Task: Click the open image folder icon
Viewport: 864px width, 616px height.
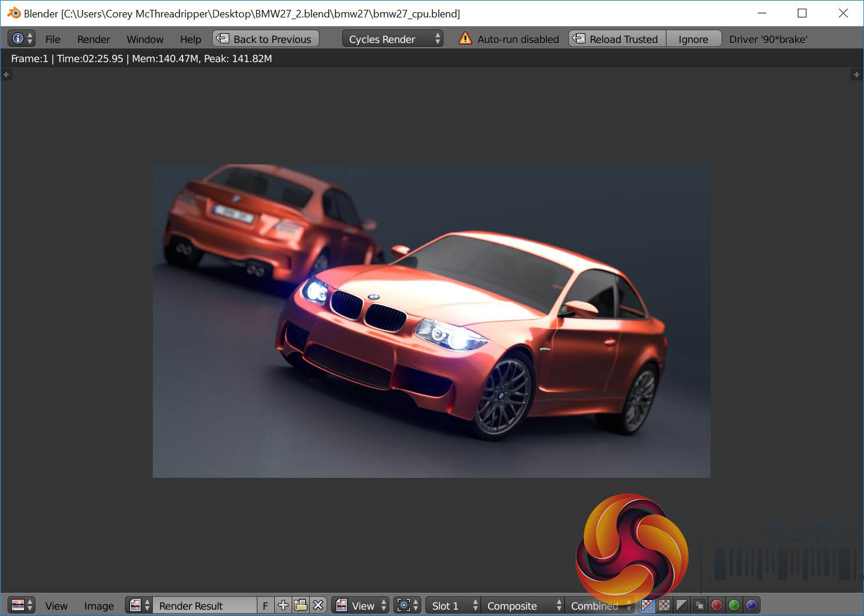Action: (300, 606)
